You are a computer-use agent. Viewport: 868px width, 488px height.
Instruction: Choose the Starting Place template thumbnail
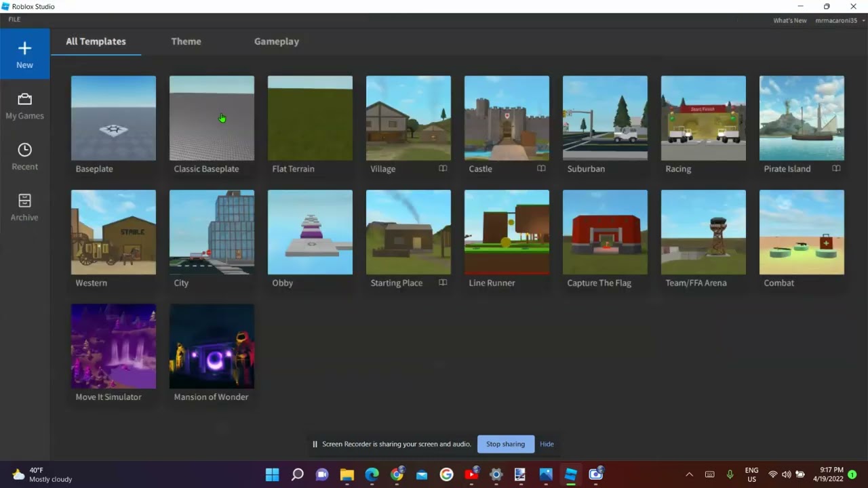point(408,232)
